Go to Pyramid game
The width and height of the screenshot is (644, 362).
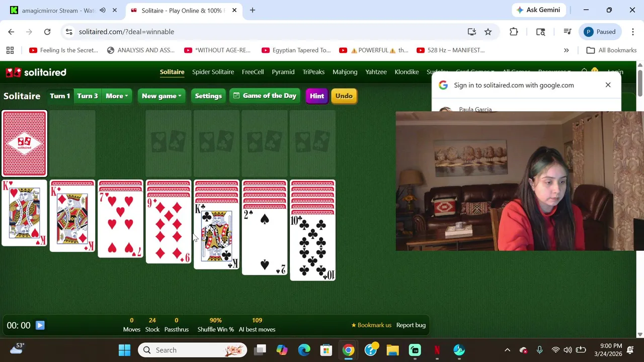point(283,72)
